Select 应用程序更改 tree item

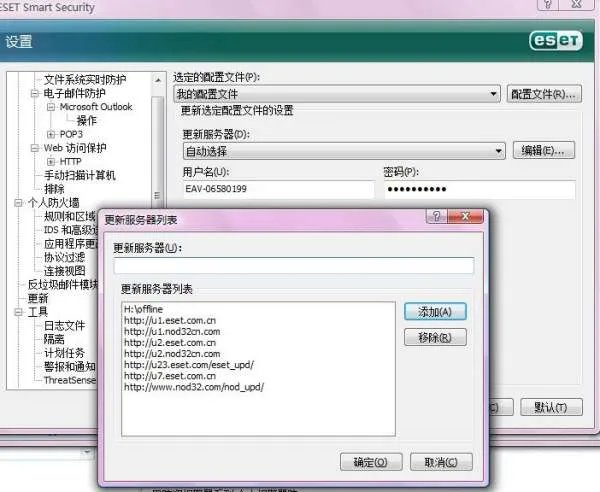(70, 244)
